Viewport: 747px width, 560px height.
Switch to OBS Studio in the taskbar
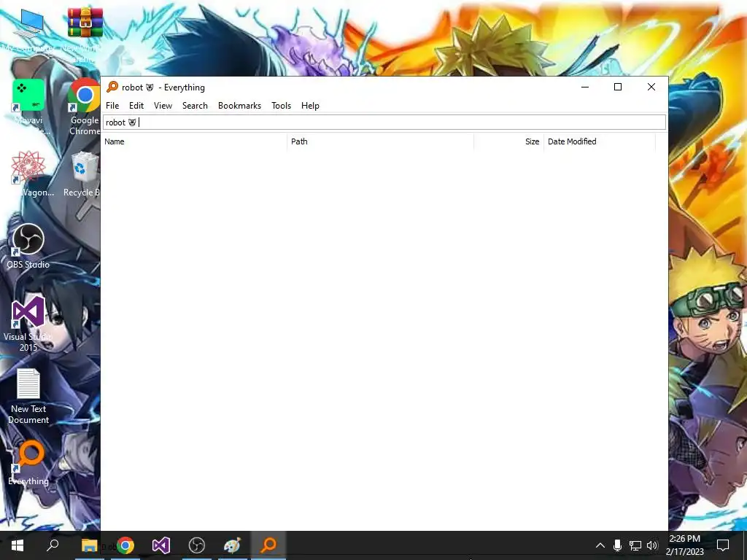197,545
